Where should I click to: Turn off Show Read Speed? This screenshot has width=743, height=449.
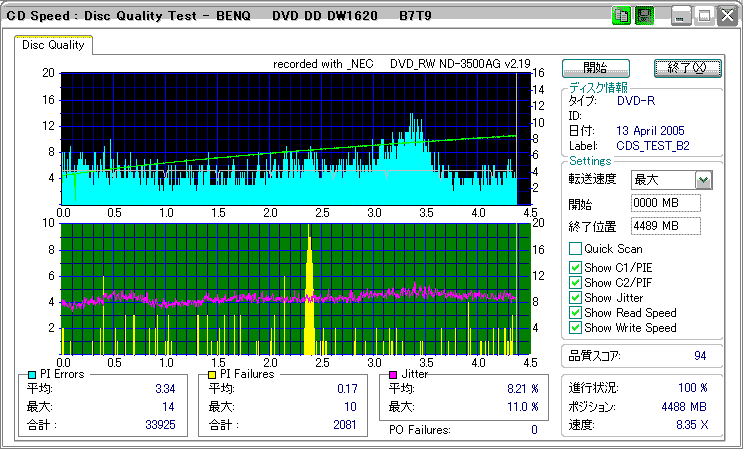pyautogui.click(x=575, y=312)
